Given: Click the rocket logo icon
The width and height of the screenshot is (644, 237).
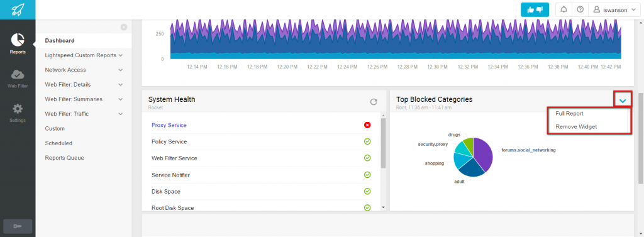Looking at the screenshot, I should [x=18, y=9].
